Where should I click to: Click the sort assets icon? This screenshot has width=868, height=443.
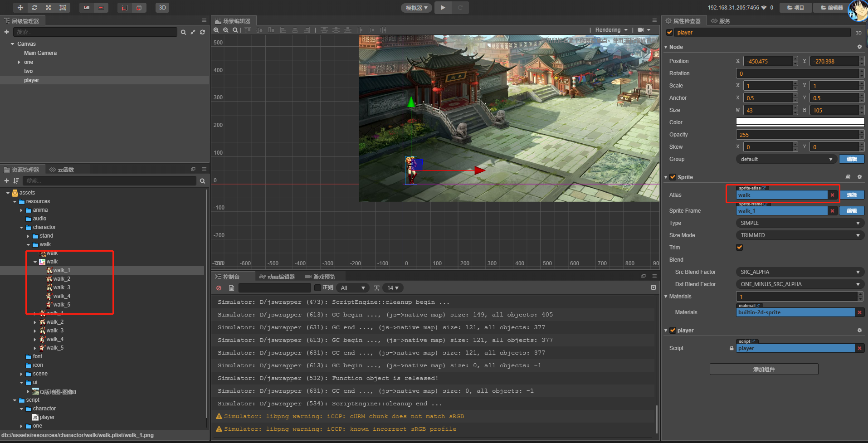coord(16,180)
